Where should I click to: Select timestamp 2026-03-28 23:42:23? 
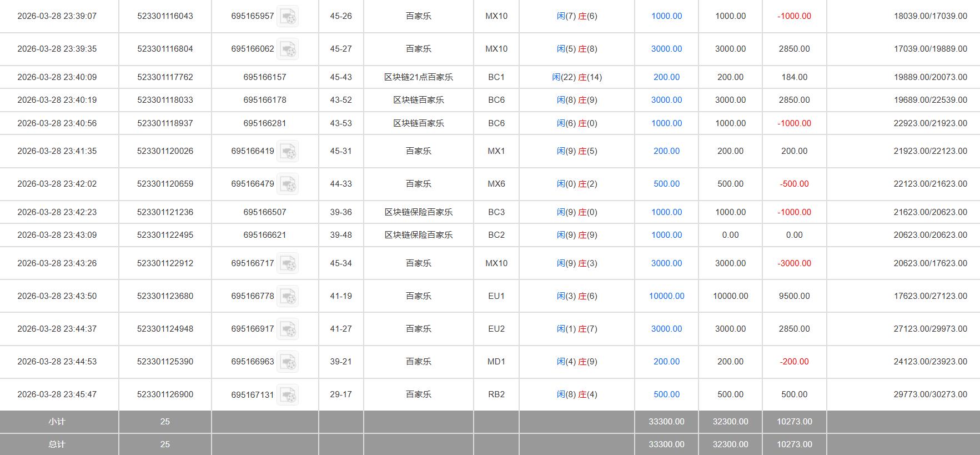pos(57,212)
